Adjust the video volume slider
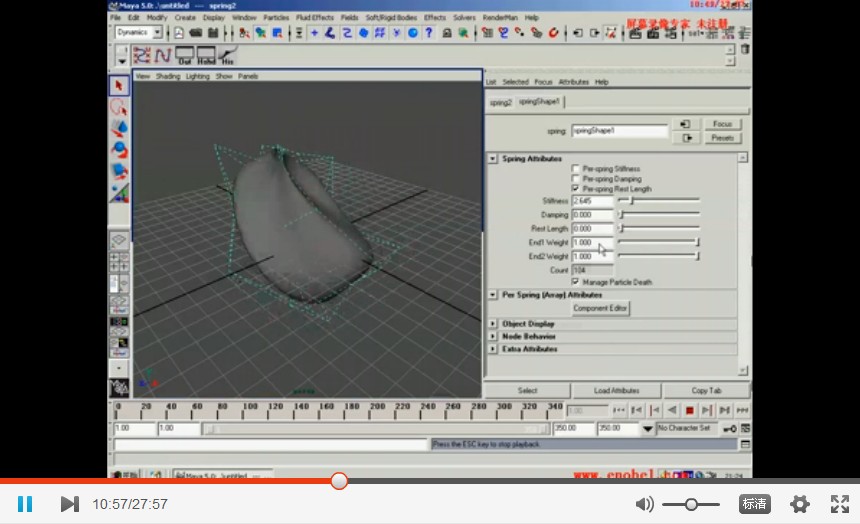 click(691, 504)
